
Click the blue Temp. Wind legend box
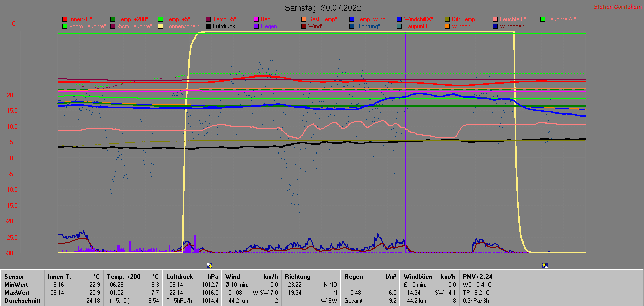352,19
